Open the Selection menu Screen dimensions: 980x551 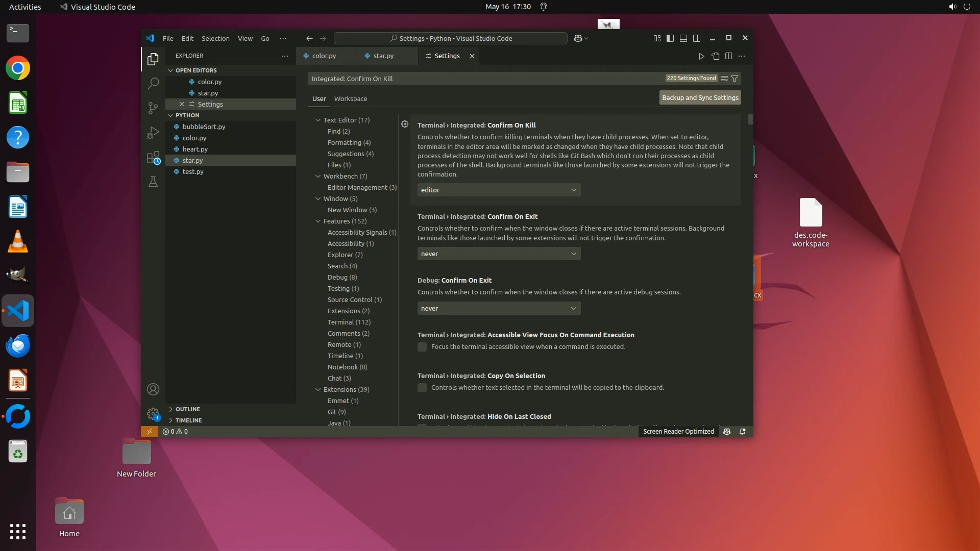tap(215, 38)
